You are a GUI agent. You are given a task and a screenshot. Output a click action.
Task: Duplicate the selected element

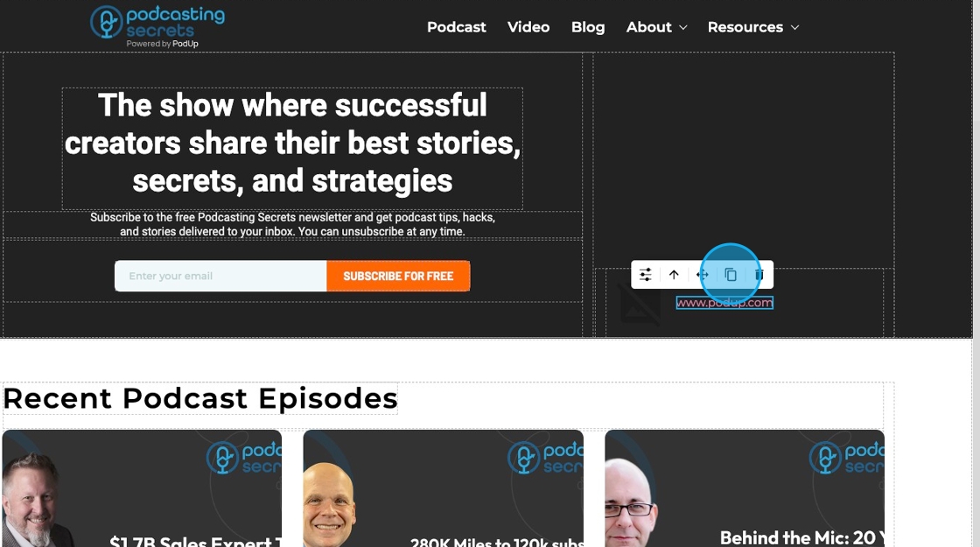click(x=731, y=275)
